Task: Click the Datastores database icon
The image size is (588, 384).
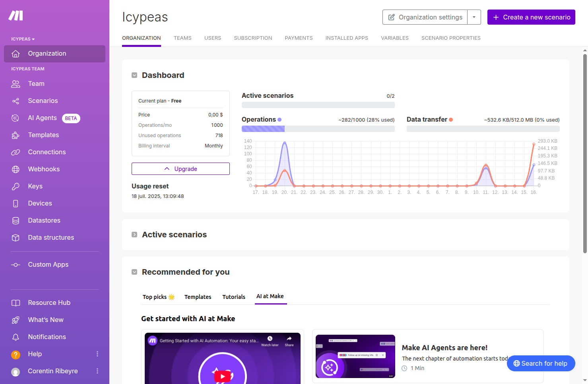Action: click(16, 221)
